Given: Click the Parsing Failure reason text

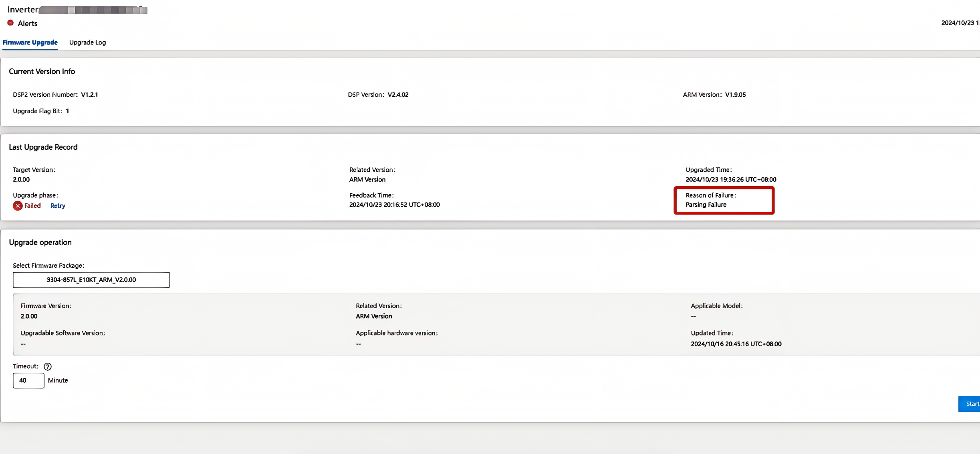Looking at the screenshot, I should click(x=706, y=205).
